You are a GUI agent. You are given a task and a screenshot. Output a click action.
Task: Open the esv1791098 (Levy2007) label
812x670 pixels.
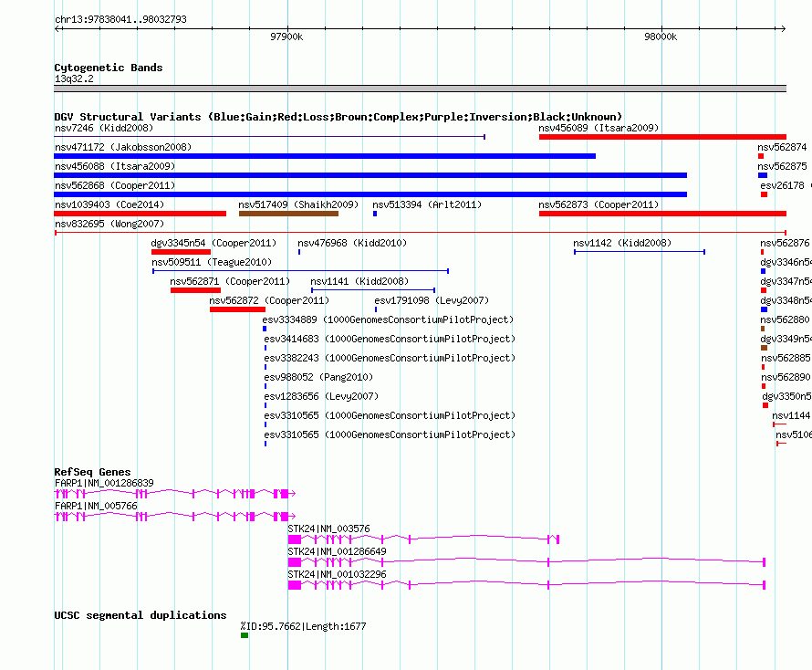[432, 300]
